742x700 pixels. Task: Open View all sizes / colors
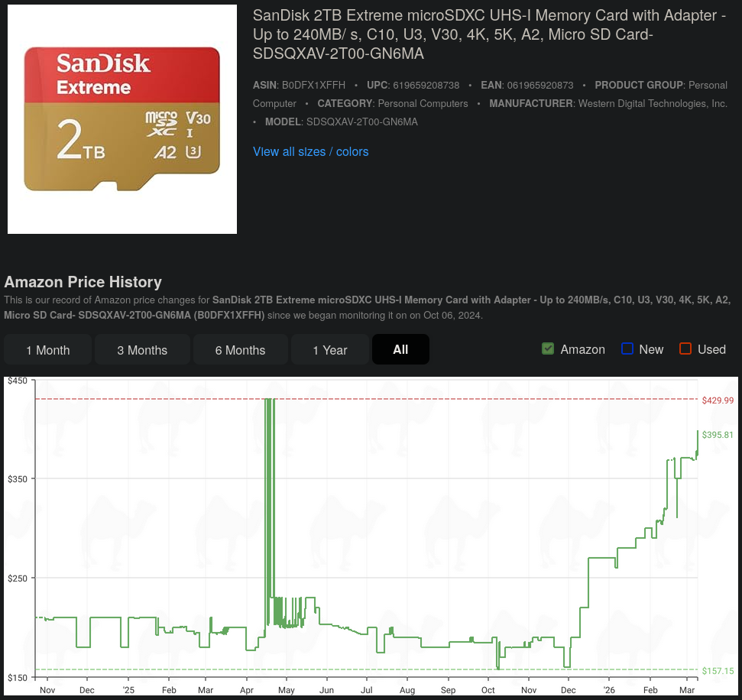tap(310, 152)
